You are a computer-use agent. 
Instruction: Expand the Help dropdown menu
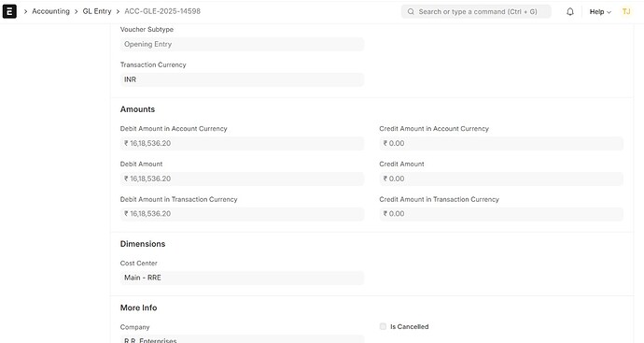[x=600, y=11]
